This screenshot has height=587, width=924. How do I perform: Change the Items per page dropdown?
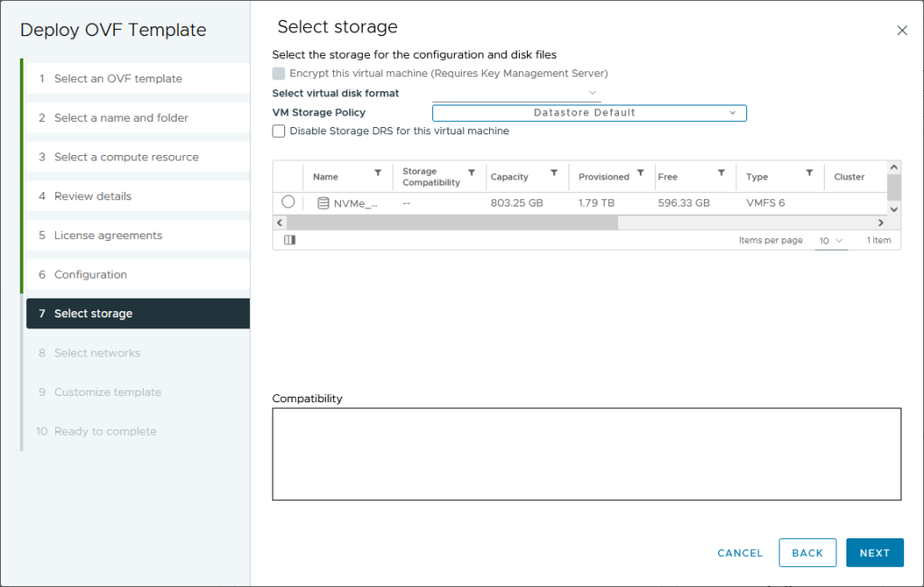[831, 241]
